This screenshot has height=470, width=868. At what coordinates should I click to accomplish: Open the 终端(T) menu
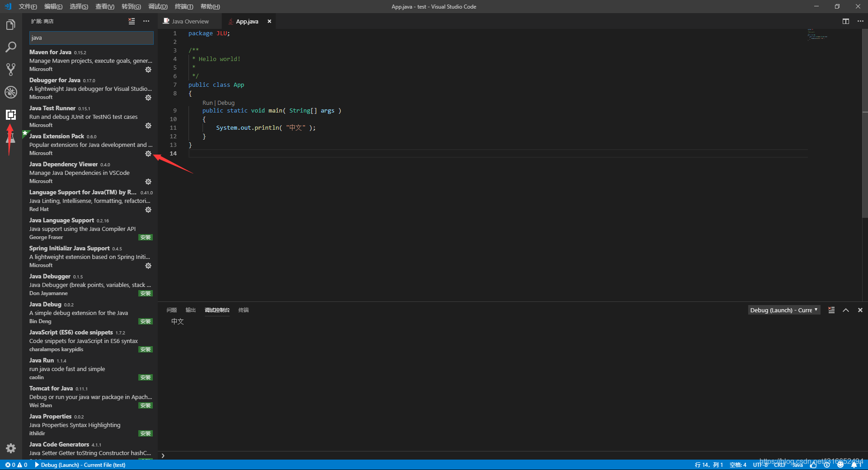[184, 6]
